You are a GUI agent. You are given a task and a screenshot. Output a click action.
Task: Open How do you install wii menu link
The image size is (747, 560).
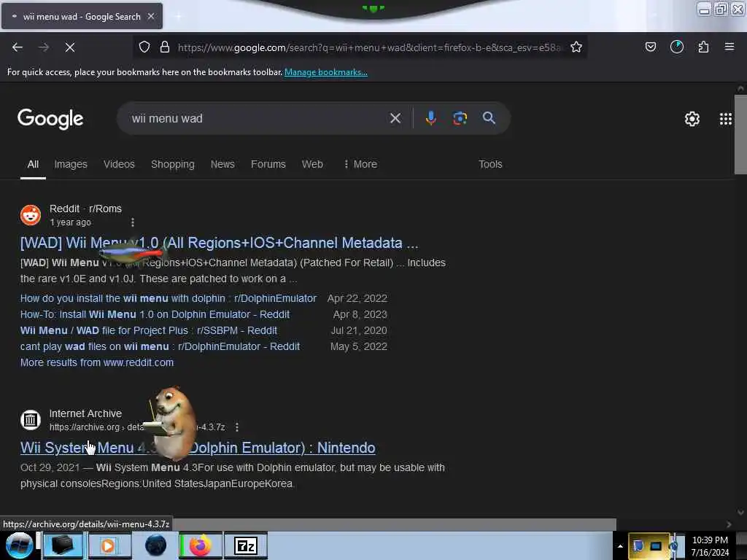[x=169, y=298]
